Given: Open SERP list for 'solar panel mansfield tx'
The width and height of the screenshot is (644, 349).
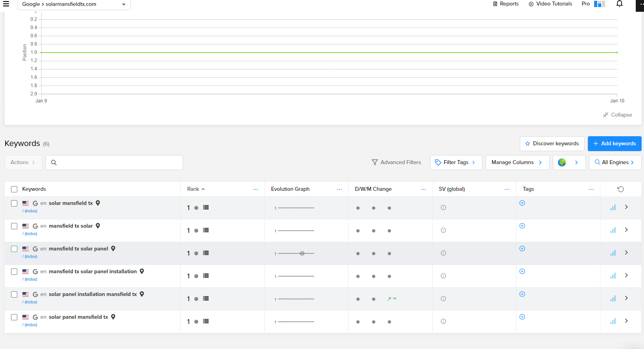Looking at the screenshot, I should (206, 321).
